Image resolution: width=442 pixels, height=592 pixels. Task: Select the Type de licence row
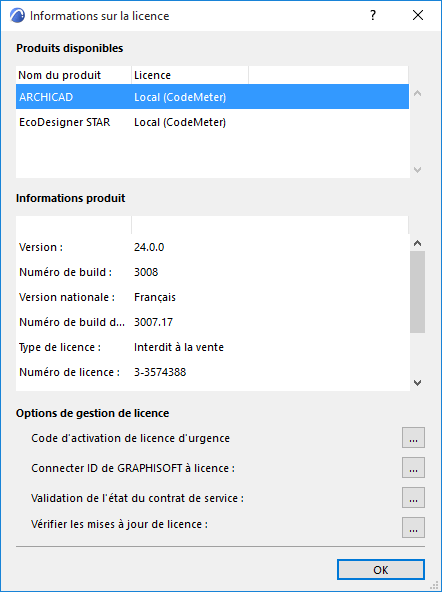point(212,347)
